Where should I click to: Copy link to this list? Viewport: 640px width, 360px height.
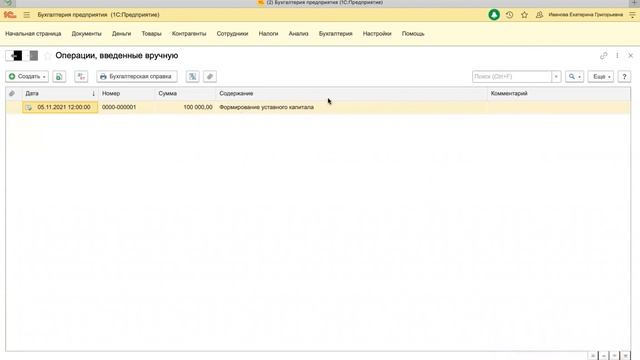coord(604,56)
